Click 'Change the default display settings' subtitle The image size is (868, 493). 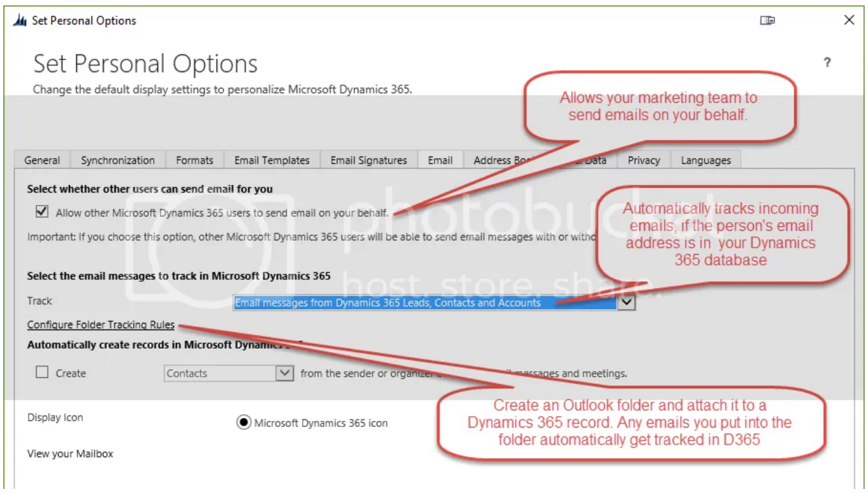pos(222,89)
